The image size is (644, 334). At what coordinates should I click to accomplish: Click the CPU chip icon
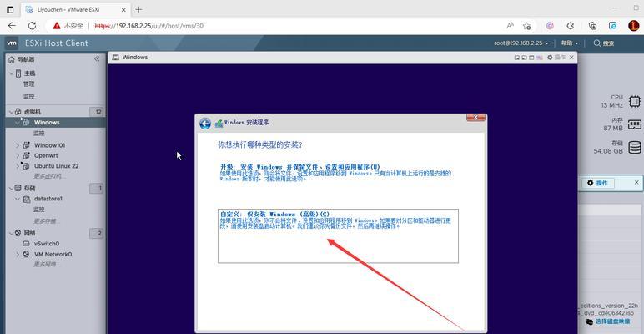635,101
